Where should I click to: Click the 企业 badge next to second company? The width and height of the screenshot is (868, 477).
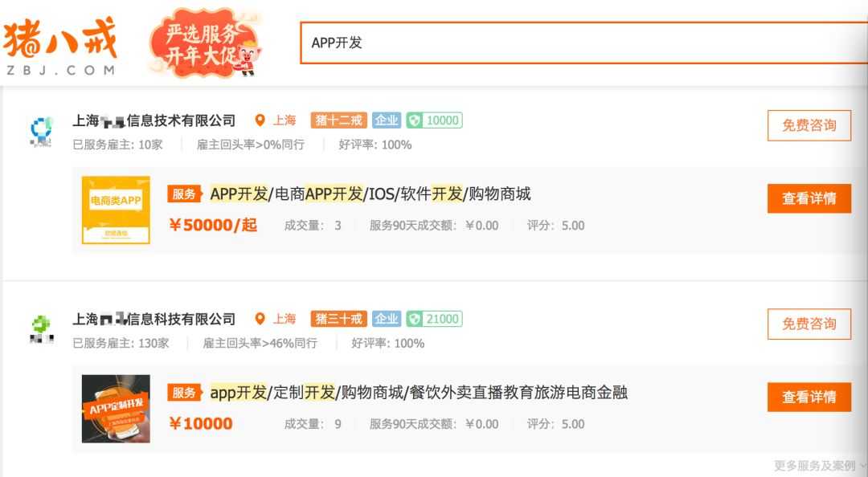(387, 319)
